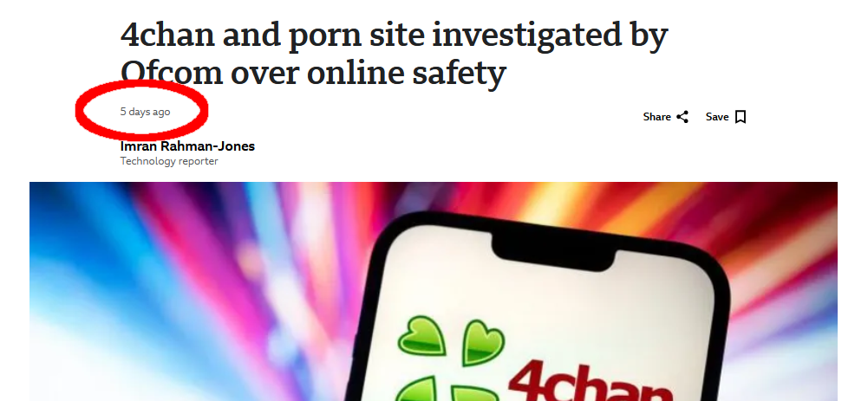
Task: Click the Technology reporter subtitle
Action: click(x=169, y=161)
